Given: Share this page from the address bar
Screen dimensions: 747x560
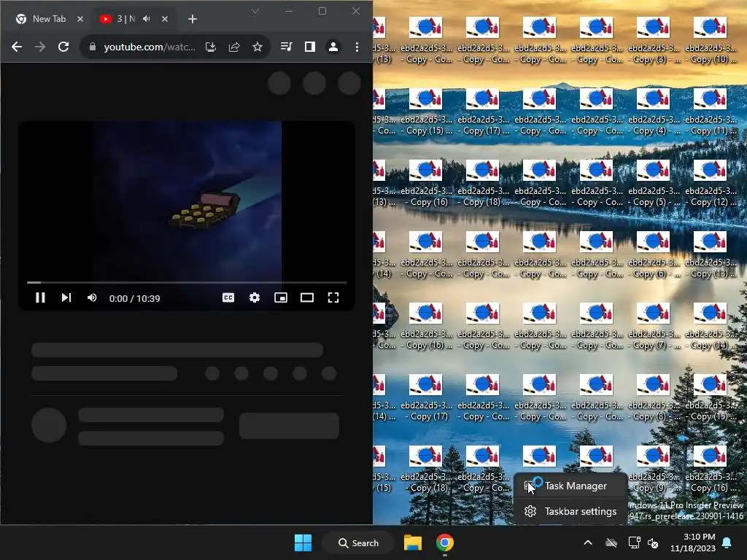Looking at the screenshot, I should [234, 47].
